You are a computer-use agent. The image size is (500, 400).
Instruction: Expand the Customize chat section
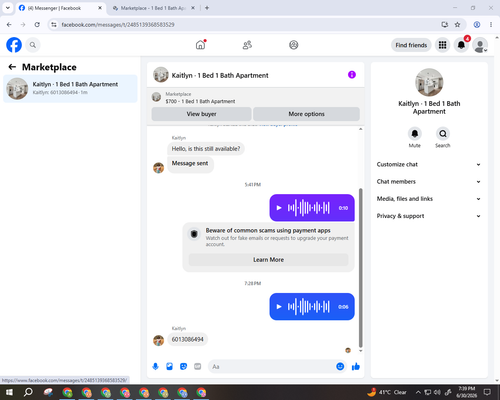coord(429,164)
